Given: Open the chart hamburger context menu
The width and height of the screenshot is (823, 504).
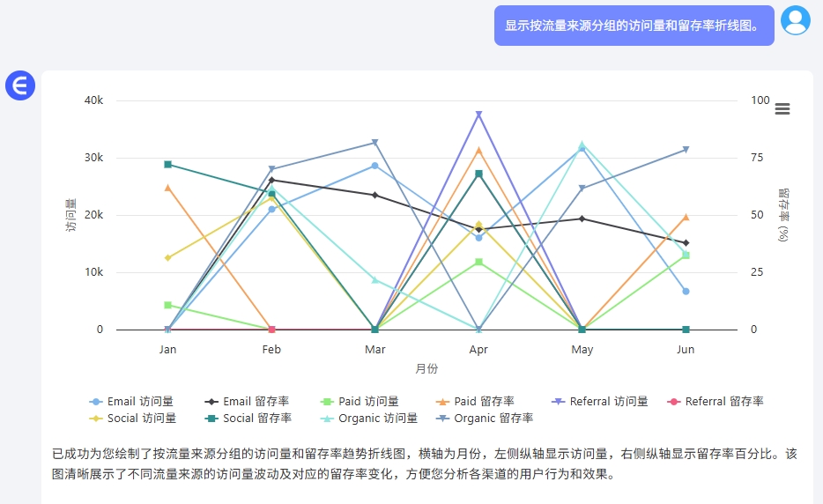Looking at the screenshot, I should pos(782,108).
